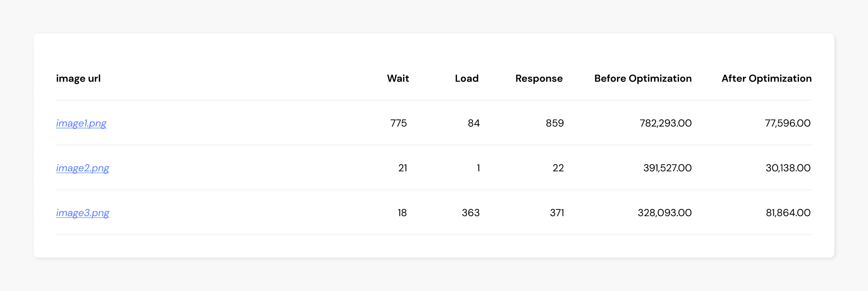The image size is (868, 291).
Task: Click the Wait column header
Action: coord(398,78)
